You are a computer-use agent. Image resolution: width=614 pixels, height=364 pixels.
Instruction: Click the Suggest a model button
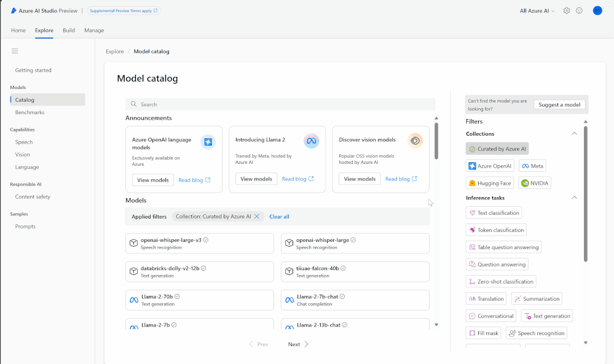point(559,104)
